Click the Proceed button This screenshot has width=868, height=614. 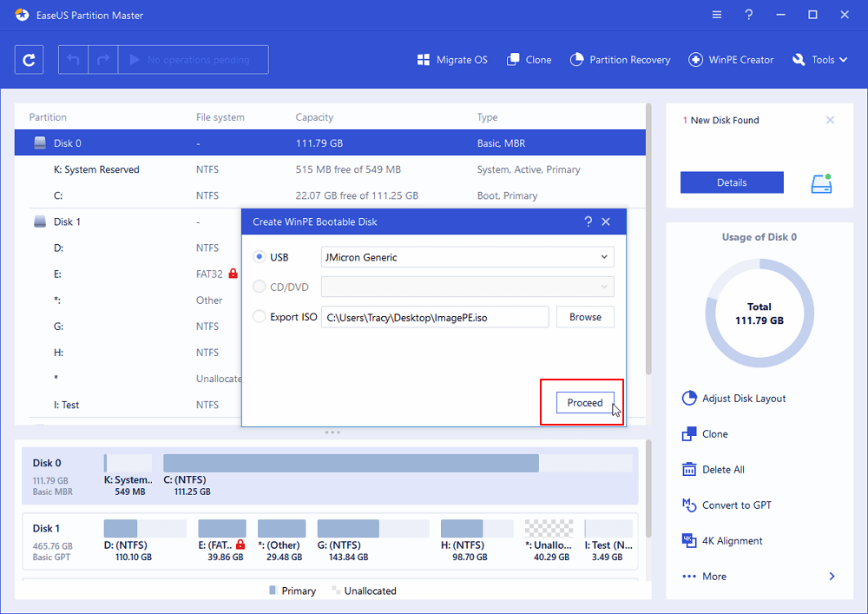click(584, 403)
